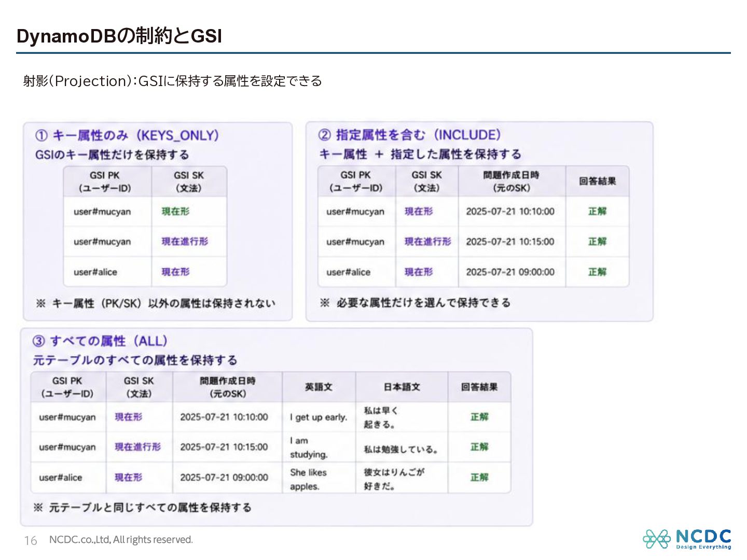Click 現在進行形 cell in KEYS_ONLY table

(185, 242)
